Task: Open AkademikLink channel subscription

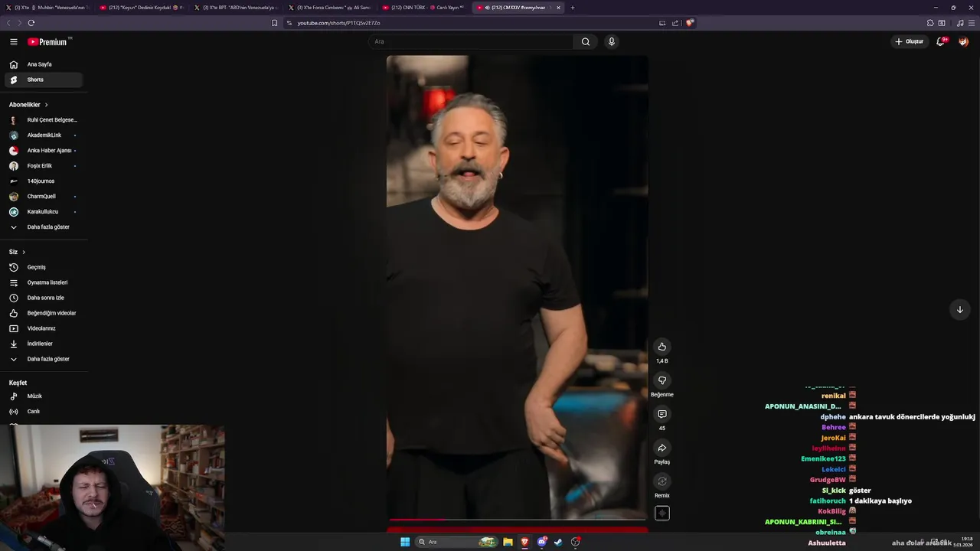Action: [44, 135]
